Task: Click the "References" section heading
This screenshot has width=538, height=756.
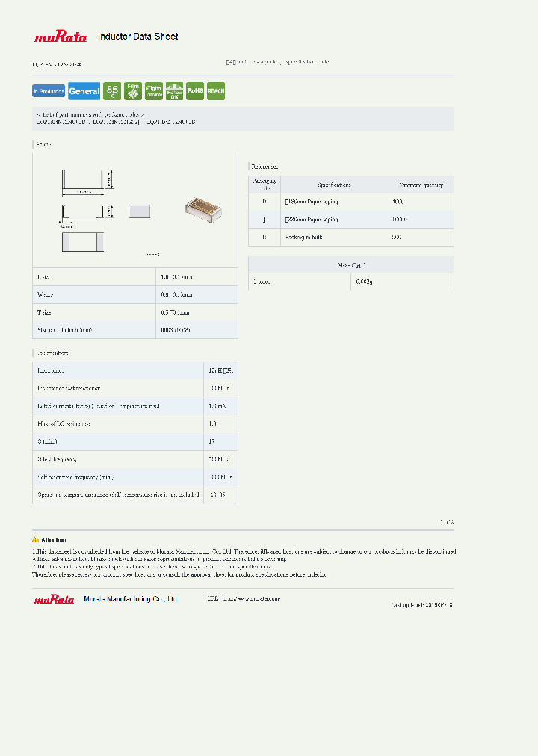Action: pos(265,167)
